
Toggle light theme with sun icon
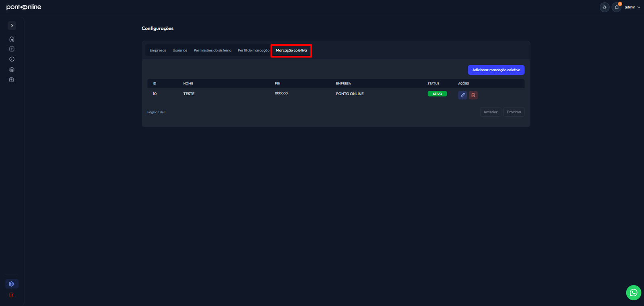pyautogui.click(x=605, y=7)
